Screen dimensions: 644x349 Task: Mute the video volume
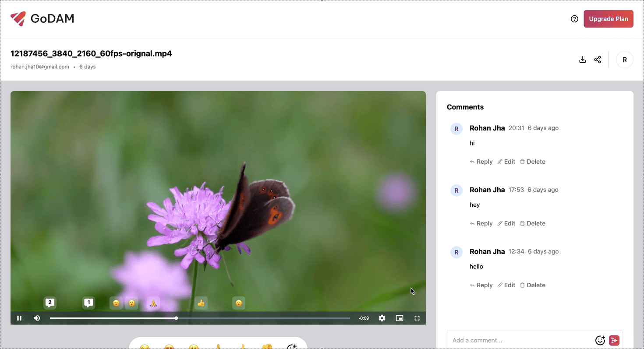[36, 318]
